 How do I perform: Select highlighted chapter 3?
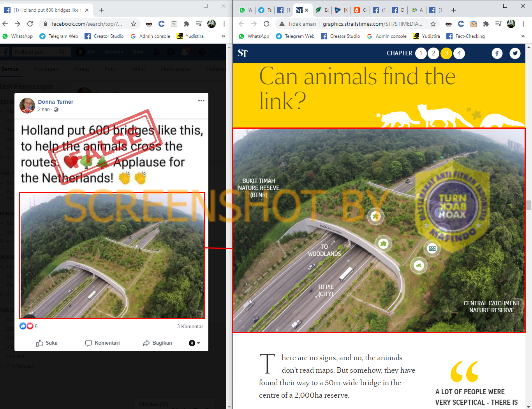tap(446, 53)
